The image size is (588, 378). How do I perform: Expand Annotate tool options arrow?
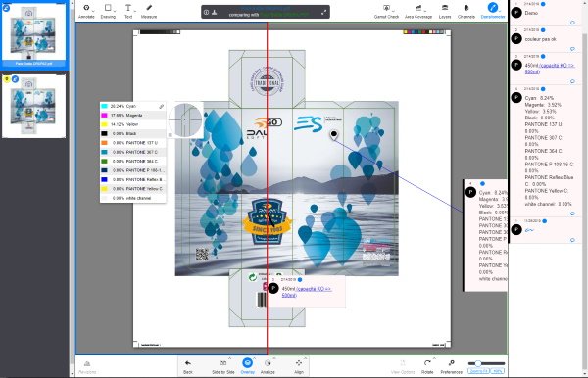pyautogui.click(x=93, y=10)
